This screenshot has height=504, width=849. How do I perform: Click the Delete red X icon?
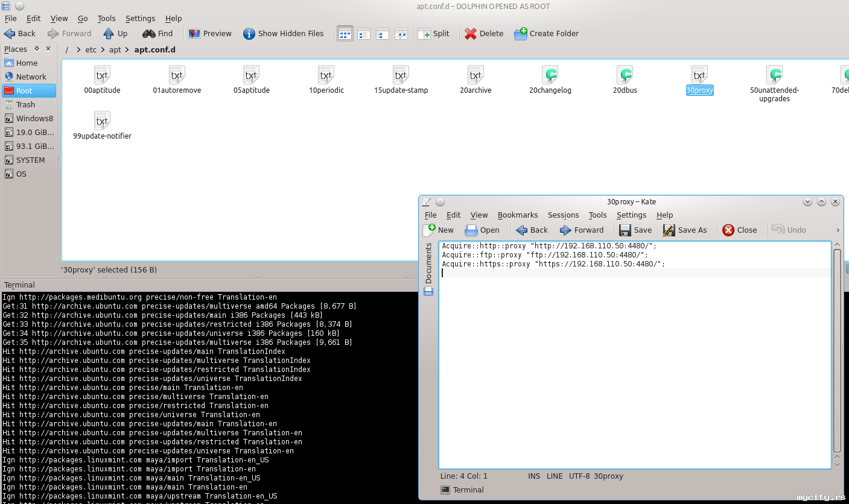(471, 34)
